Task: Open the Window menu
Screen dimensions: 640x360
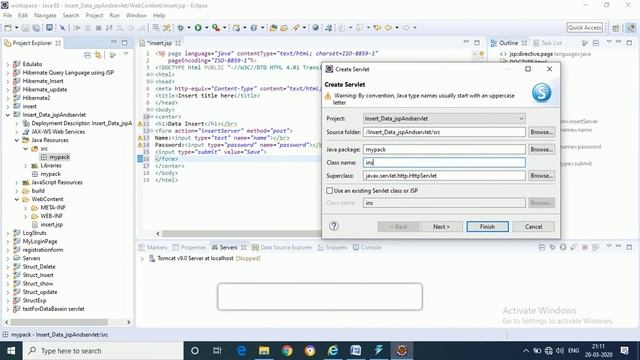Action: coord(136,15)
